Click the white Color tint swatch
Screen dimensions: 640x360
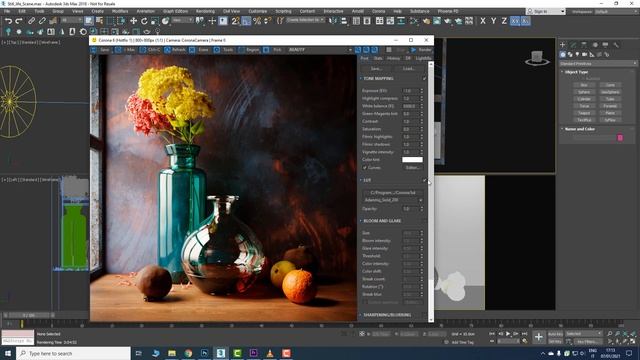(412, 160)
